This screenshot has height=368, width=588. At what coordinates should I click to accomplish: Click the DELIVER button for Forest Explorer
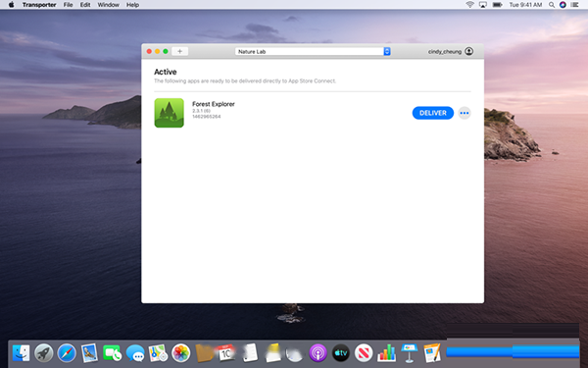pos(433,113)
